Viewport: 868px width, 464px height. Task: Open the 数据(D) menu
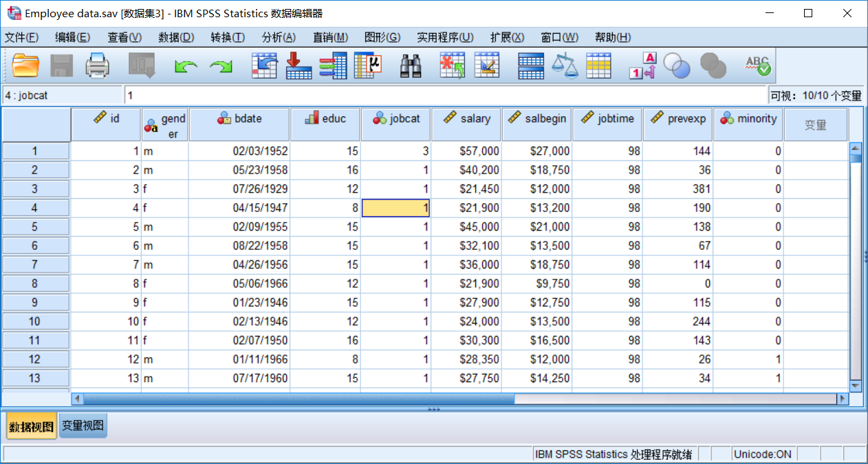click(x=176, y=37)
